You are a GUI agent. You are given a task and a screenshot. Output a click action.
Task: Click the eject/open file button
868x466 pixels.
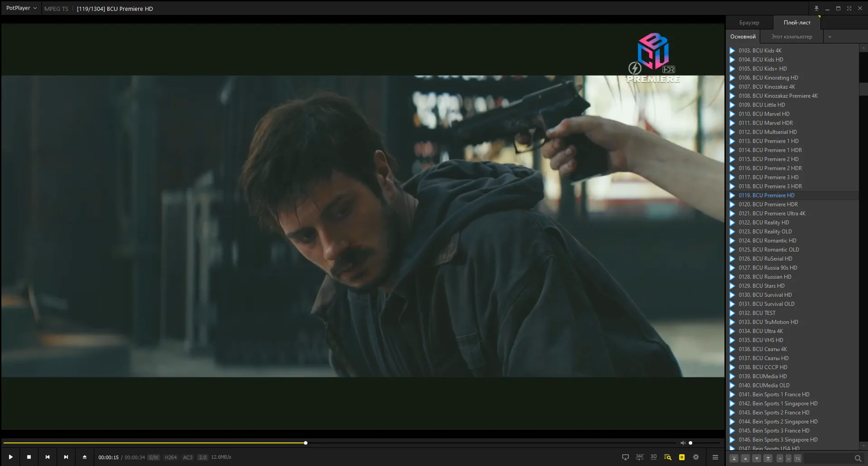point(85,457)
